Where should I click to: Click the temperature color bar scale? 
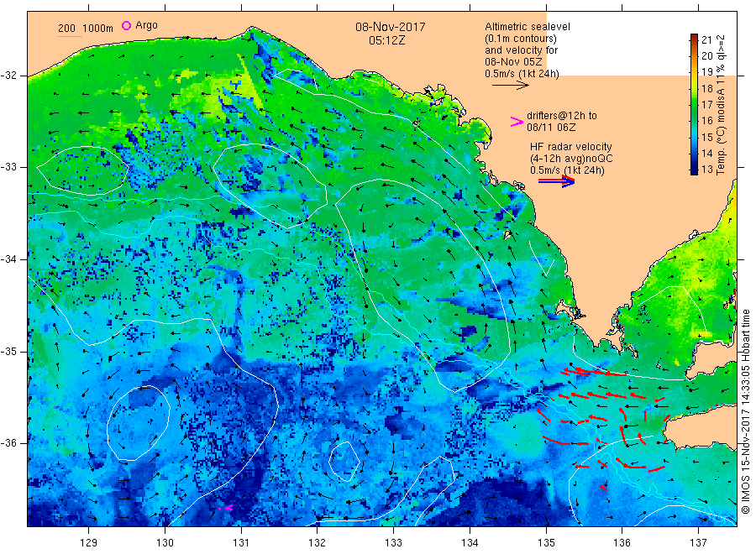695,104
